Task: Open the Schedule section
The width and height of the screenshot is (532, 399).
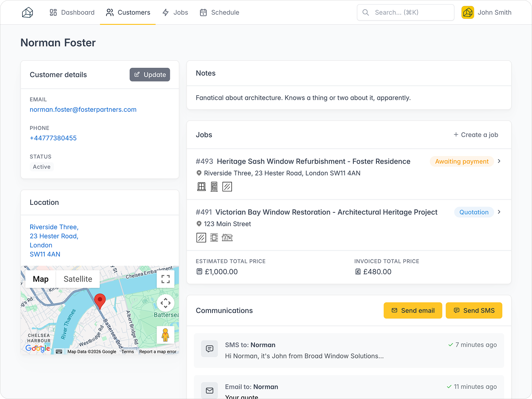Action: [219, 12]
